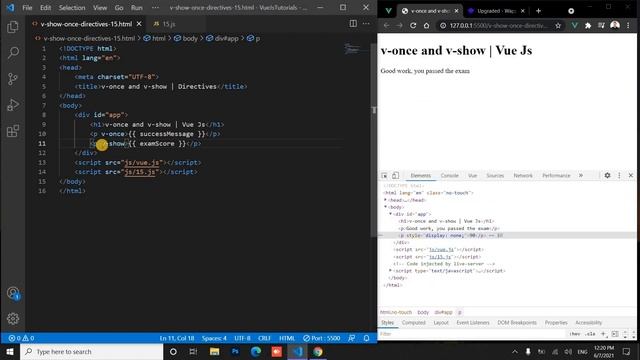Collapse the div id app node
This screenshot has height=360, width=640.
pyautogui.click(x=391, y=214)
